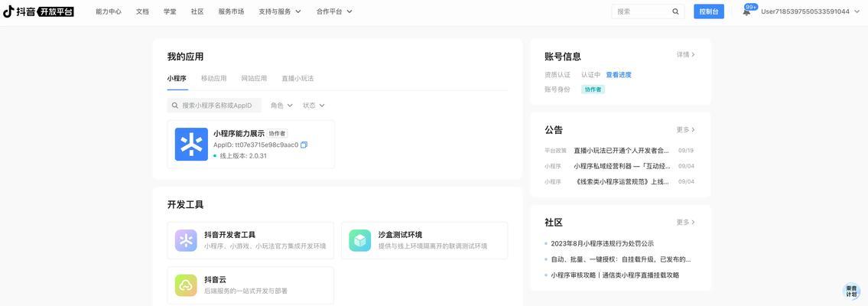Open post 小程序审核攻略
This screenshot has width=868, height=306.
pos(614,275)
